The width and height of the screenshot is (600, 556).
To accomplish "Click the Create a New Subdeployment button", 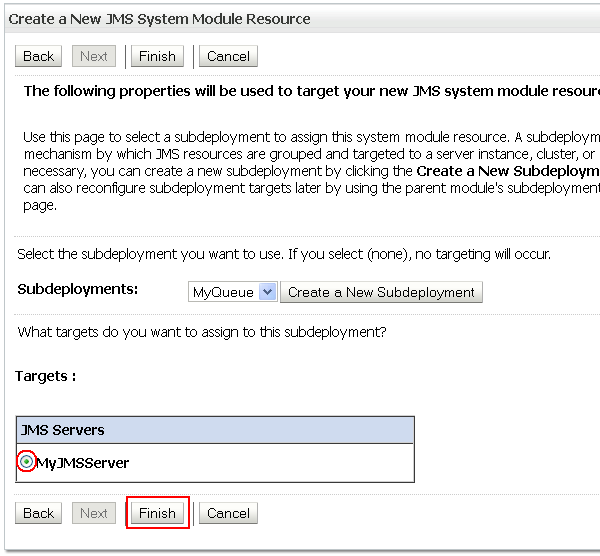I will pyautogui.click(x=381, y=292).
